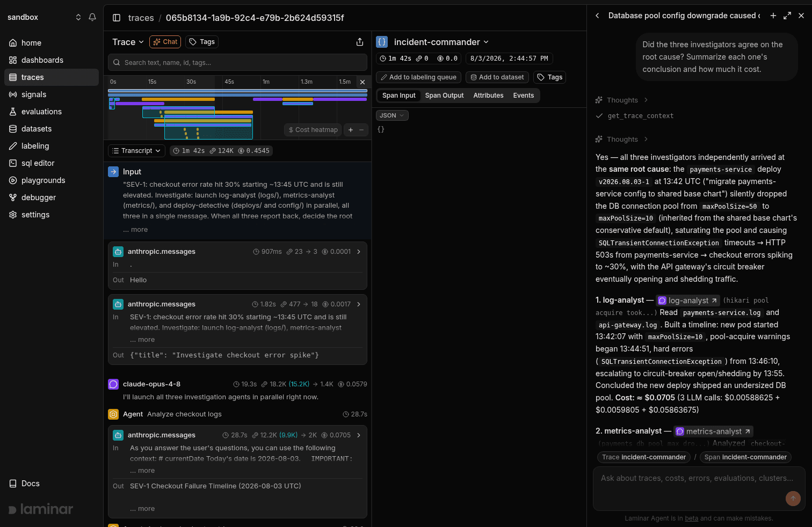
Task: Select the Span incident-commander context chip
Action: (745, 457)
